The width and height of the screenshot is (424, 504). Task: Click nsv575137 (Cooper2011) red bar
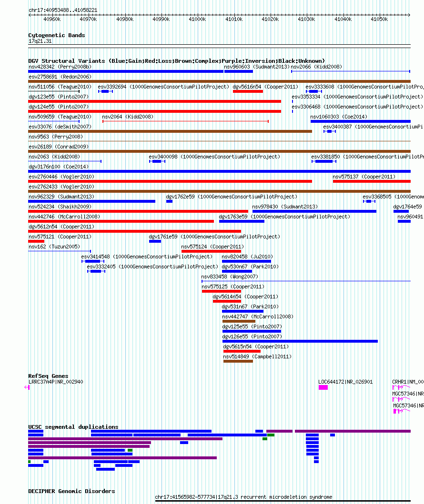pyautogui.click(x=372, y=181)
